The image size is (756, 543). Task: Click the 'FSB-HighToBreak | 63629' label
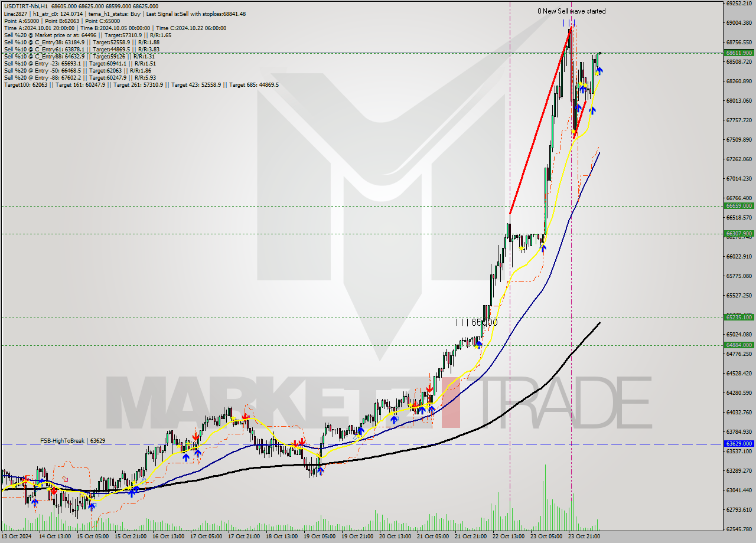tap(73, 440)
